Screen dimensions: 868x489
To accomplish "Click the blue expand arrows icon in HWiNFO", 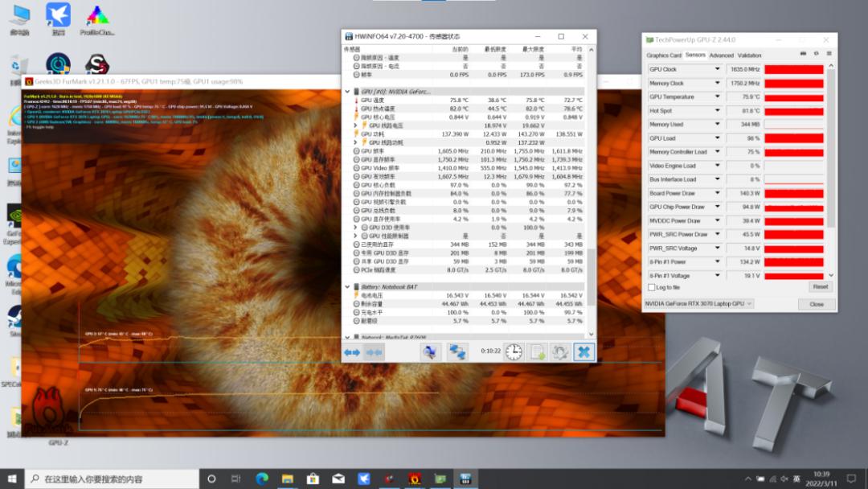I will 352,351.
